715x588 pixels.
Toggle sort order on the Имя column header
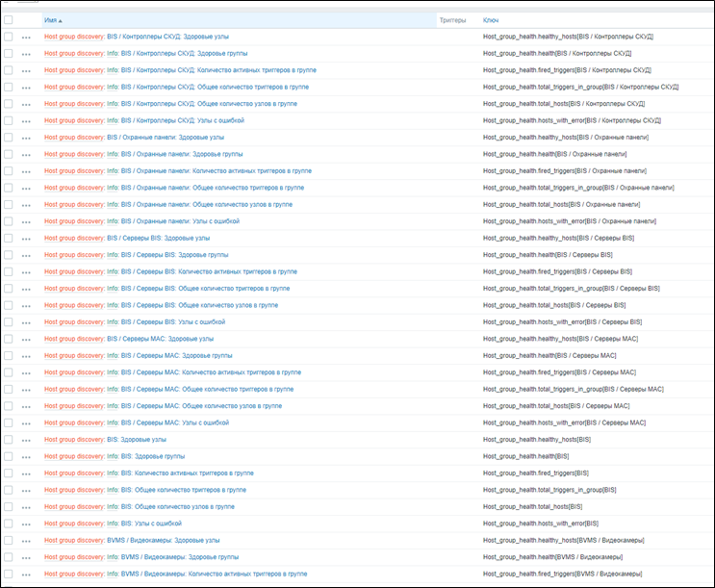53,19
